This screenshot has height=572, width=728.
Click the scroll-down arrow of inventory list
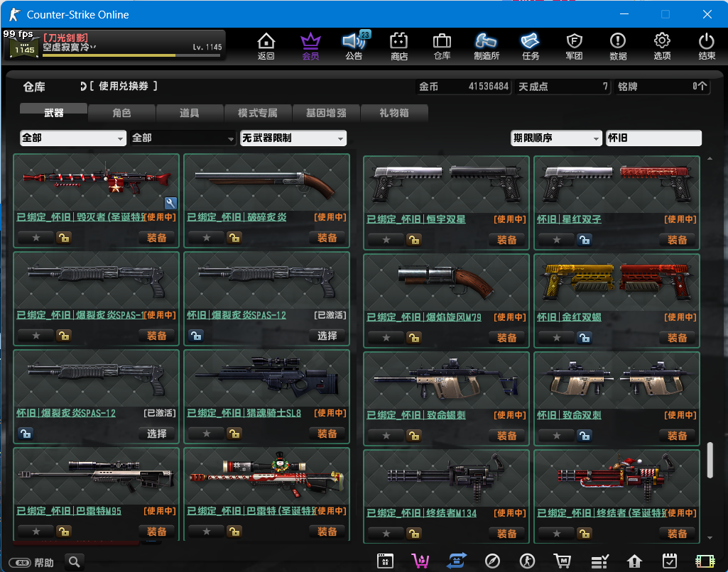coord(710,538)
